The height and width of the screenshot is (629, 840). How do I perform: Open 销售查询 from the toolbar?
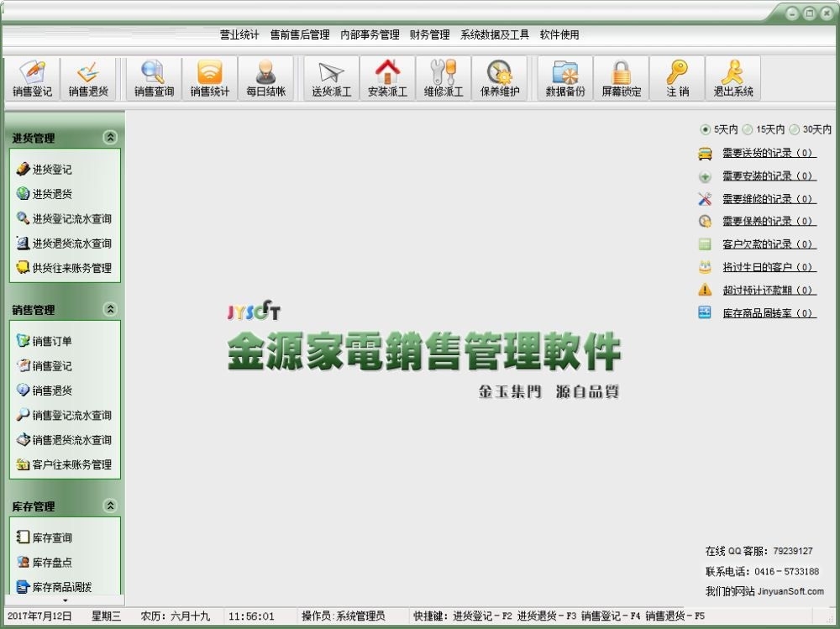point(154,79)
